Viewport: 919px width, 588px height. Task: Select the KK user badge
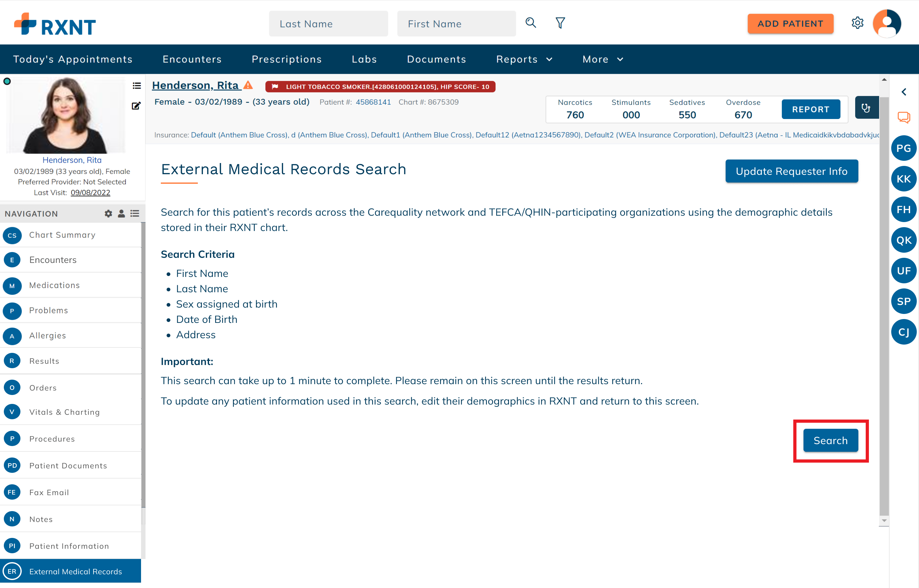pos(904,179)
